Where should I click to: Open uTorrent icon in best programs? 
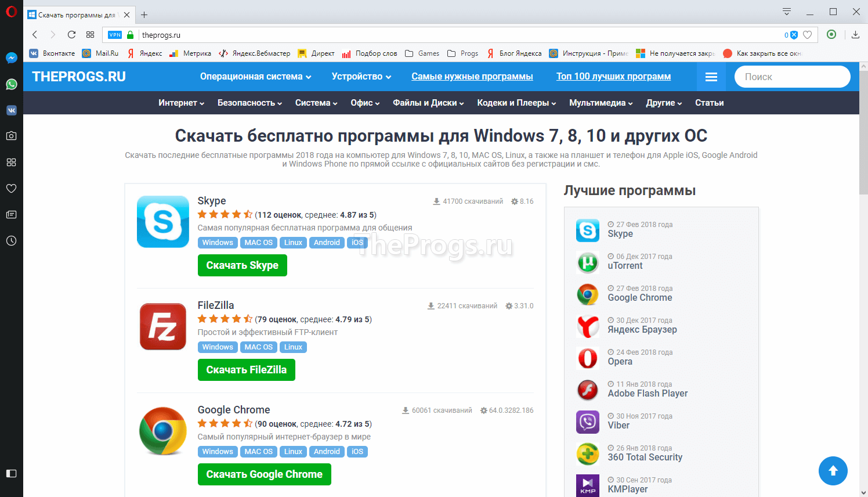tap(588, 262)
